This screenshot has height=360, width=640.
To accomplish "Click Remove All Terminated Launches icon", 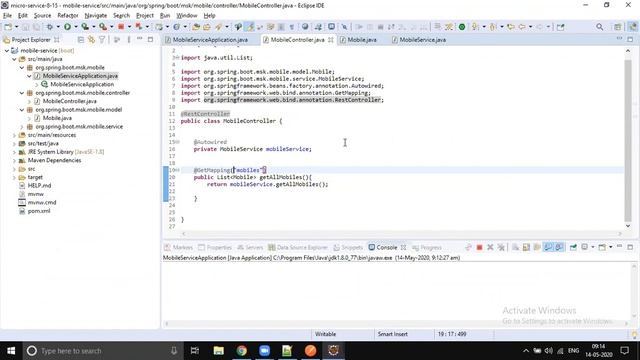I will coord(501,247).
